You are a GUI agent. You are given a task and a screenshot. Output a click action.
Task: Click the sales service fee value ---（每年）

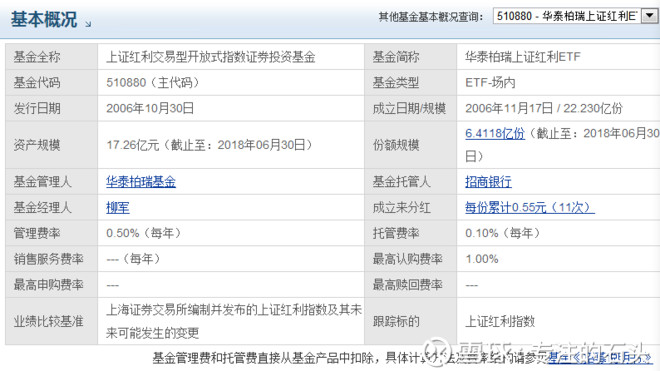pyautogui.click(x=133, y=259)
